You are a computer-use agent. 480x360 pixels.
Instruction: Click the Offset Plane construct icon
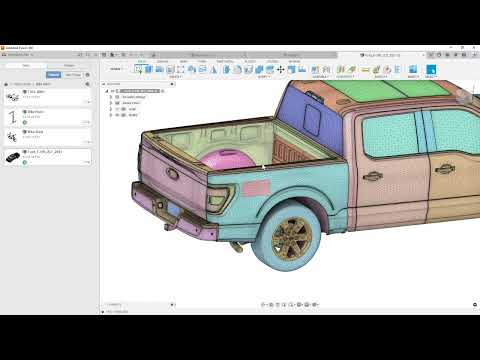(341, 69)
